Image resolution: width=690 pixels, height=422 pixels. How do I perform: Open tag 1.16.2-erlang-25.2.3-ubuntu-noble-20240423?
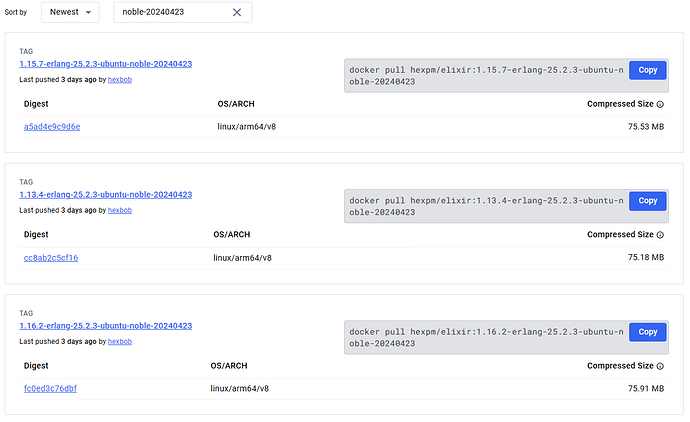pyautogui.click(x=105, y=325)
